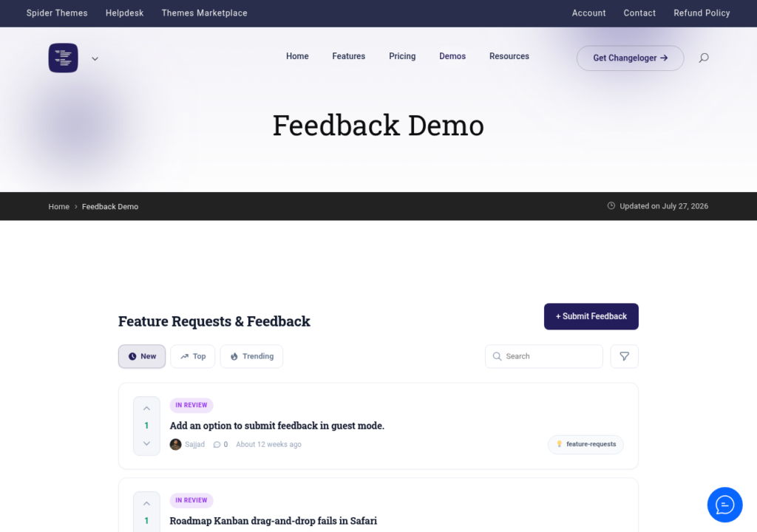This screenshot has width=757, height=532.
Task: Switch to the Top sort tab
Action: [x=193, y=356]
